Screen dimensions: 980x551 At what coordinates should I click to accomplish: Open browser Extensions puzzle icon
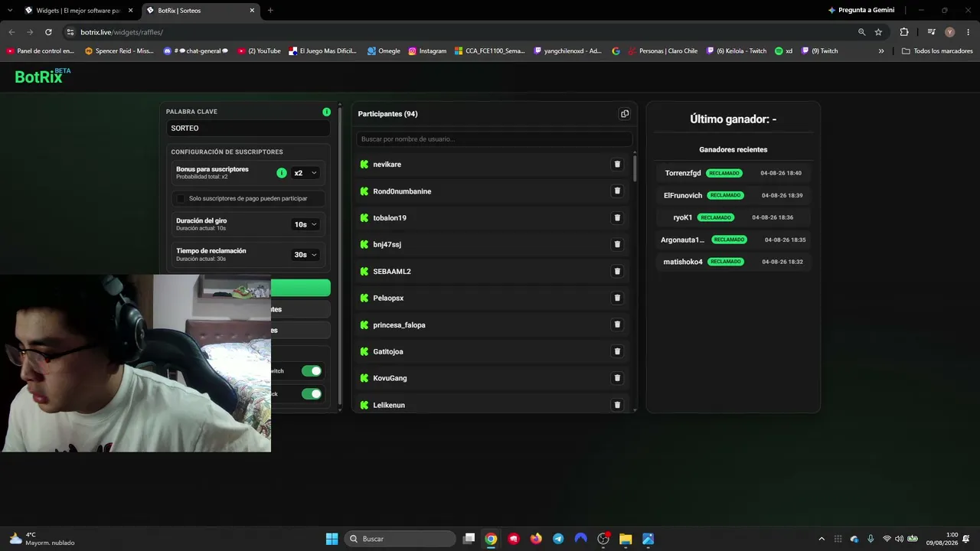tap(904, 32)
